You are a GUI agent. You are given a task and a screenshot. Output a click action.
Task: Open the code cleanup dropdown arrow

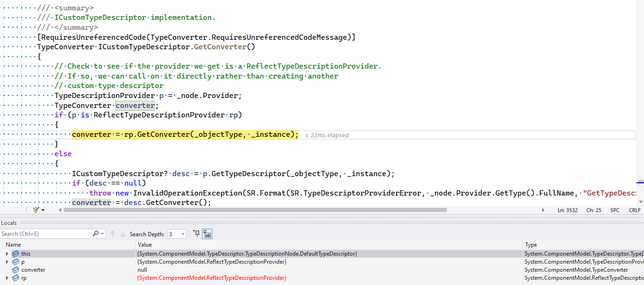(43, 210)
